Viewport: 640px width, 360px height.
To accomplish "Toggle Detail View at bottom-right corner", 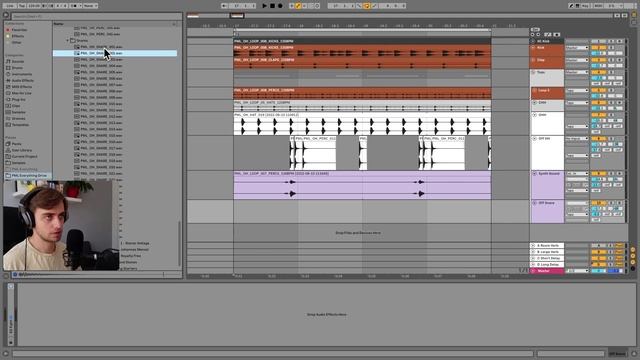I will click(x=635, y=353).
